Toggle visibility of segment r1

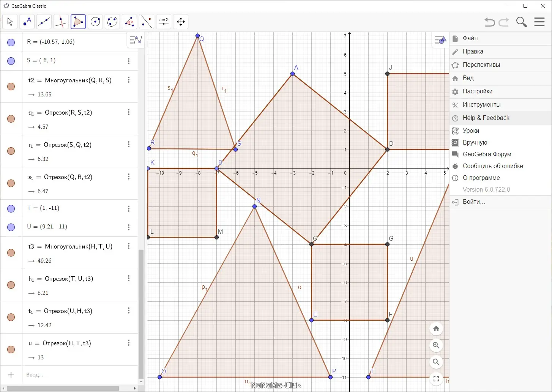pyautogui.click(x=11, y=151)
